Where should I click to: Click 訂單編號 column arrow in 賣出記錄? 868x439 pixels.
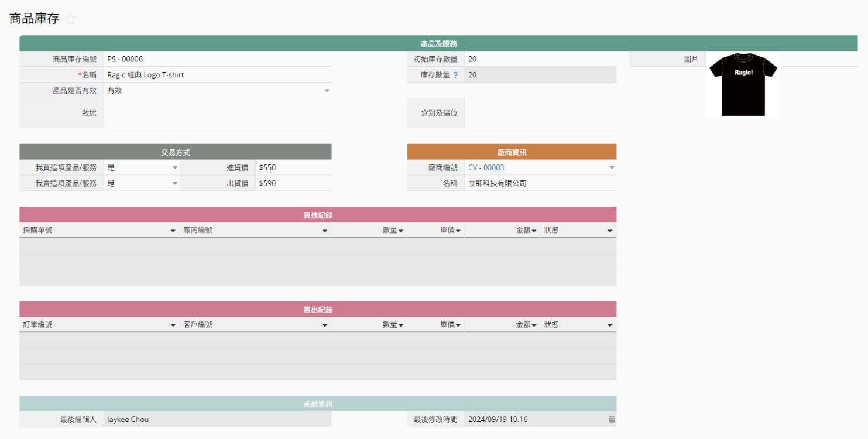(173, 325)
